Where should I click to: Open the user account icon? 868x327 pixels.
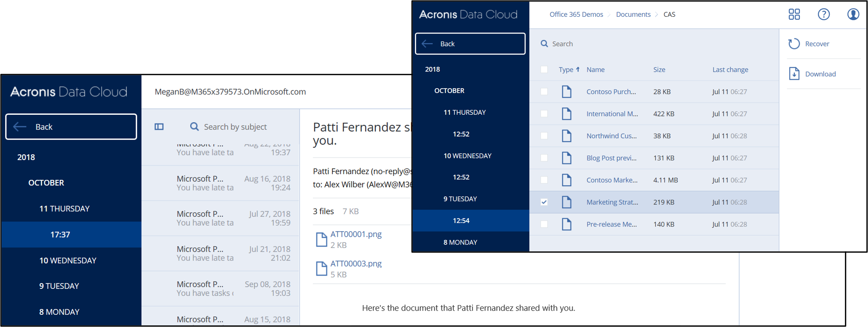853,14
